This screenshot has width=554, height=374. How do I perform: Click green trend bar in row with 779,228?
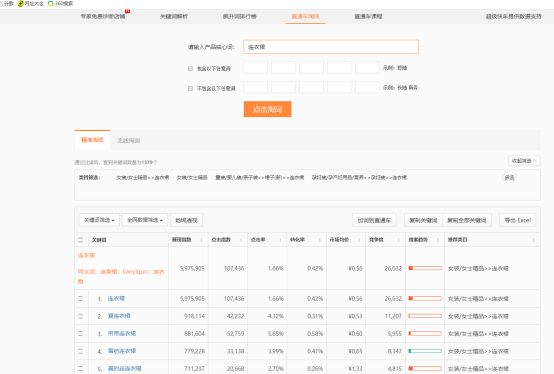point(425,351)
